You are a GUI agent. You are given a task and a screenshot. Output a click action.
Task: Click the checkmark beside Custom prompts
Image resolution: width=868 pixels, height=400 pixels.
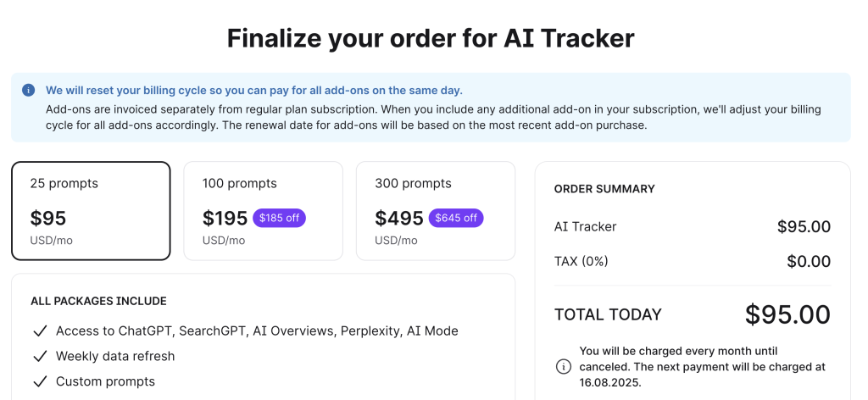click(39, 381)
